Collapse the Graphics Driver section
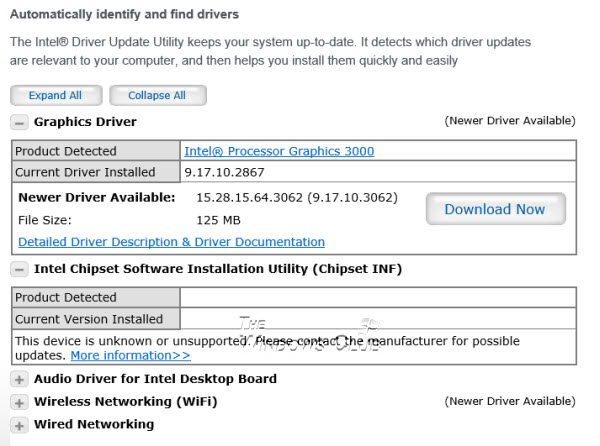 click(x=19, y=123)
